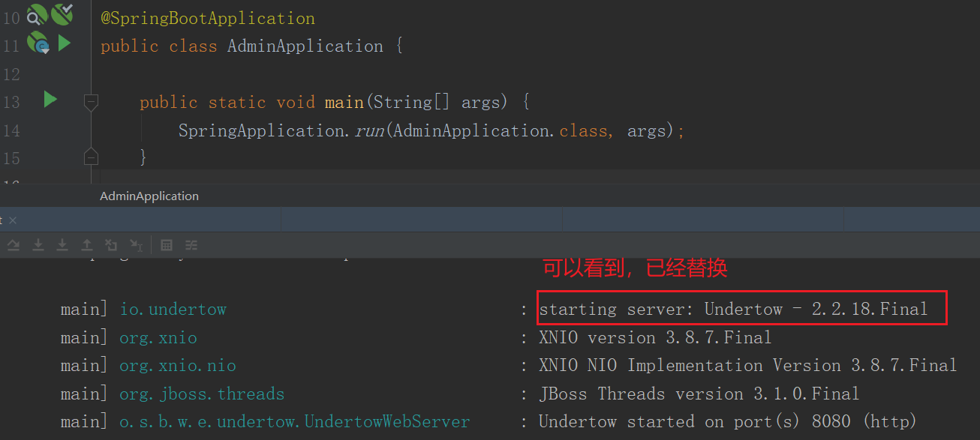The image size is (980, 440).
Task: Select the AdminApplication breadcrumb
Action: coord(149,196)
